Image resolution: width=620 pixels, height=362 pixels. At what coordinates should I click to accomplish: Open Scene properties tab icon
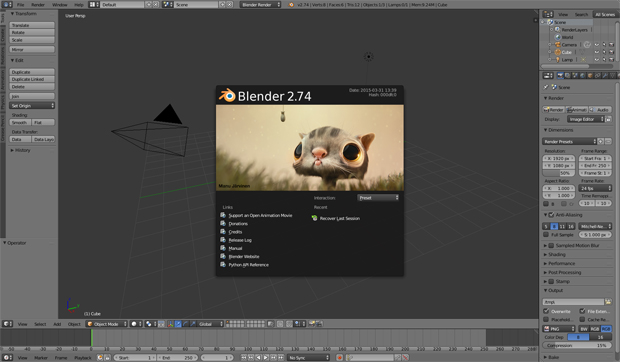click(575, 75)
